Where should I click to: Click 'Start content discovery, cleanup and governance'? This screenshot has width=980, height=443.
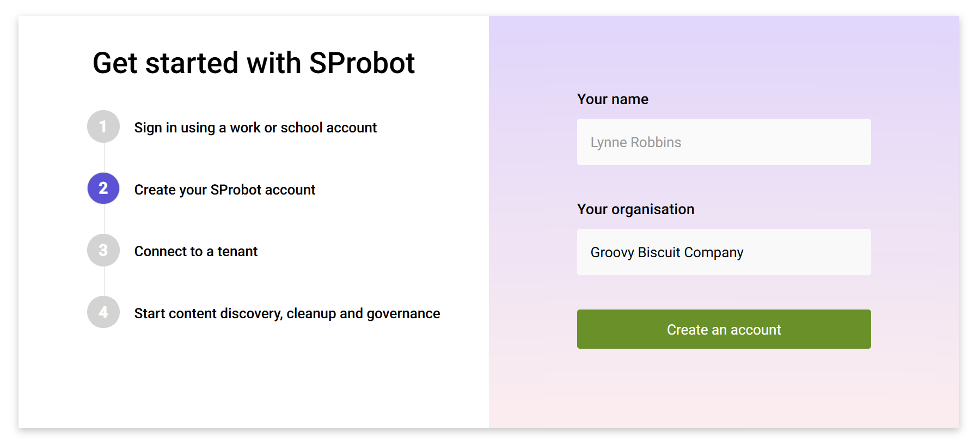coord(287,313)
